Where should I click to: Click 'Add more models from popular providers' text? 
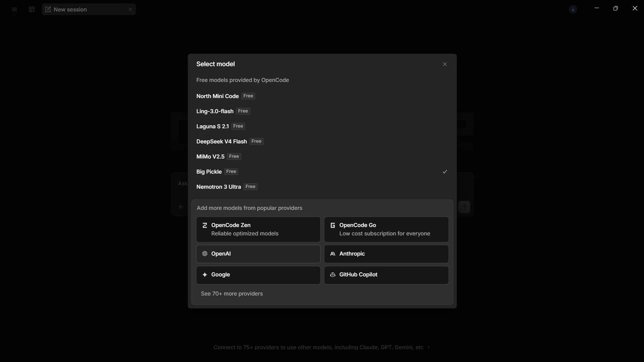(x=249, y=208)
